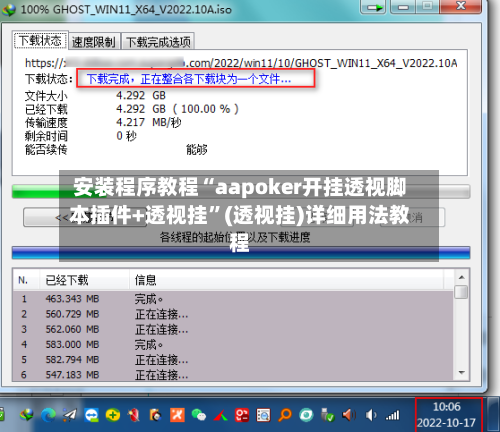500x432 pixels.
Task: Click the download URL ending GHOST_WIN11_X64_V2022.10A
Action: 241,63
